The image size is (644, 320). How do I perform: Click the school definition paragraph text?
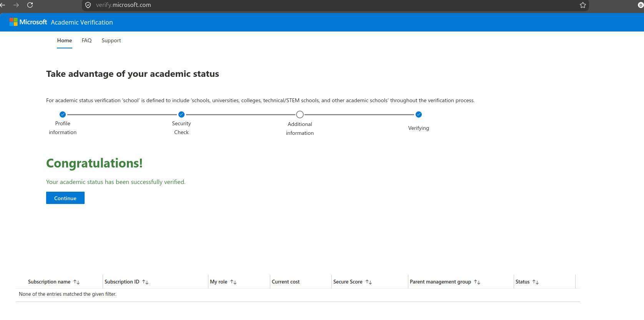point(260,100)
